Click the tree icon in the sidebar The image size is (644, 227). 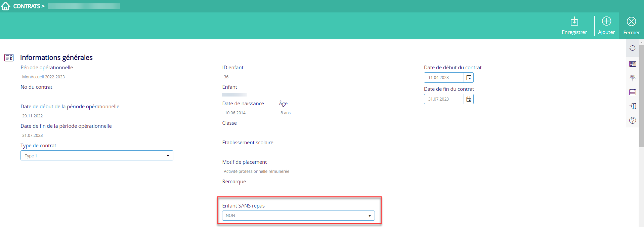click(x=632, y=78)
